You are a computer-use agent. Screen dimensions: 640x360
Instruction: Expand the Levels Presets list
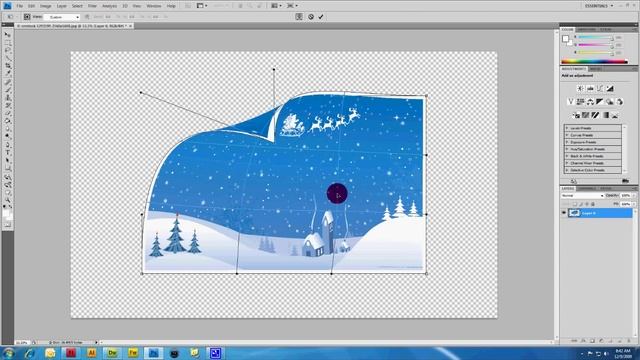pyautogui.click(x=567, y=128)
